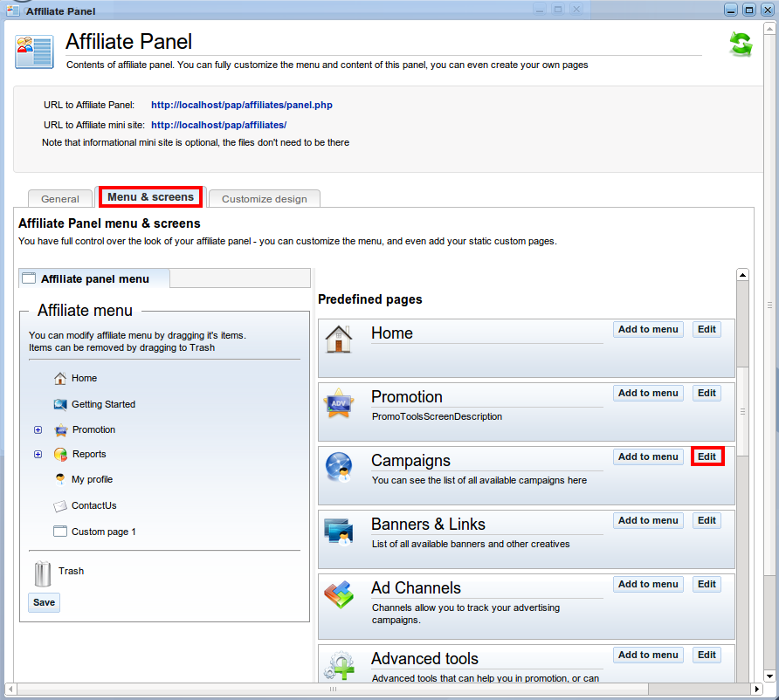This screenshot has width=779, height=700.
Task: Minimize the Affiliate Panel window
Action: point(731,10)
